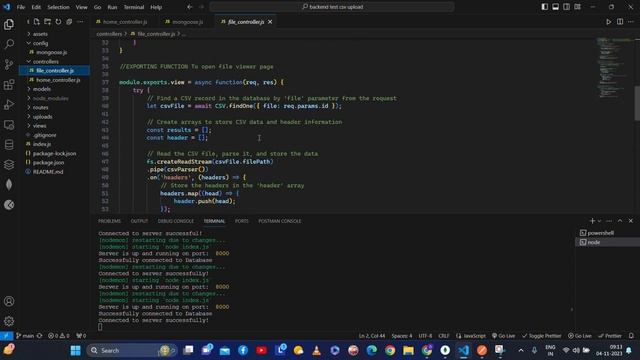The width and height of the screenshot is (640, 360).
Task: Click the Spaces: 4 indentation indicator
Action: pos(402,336)
